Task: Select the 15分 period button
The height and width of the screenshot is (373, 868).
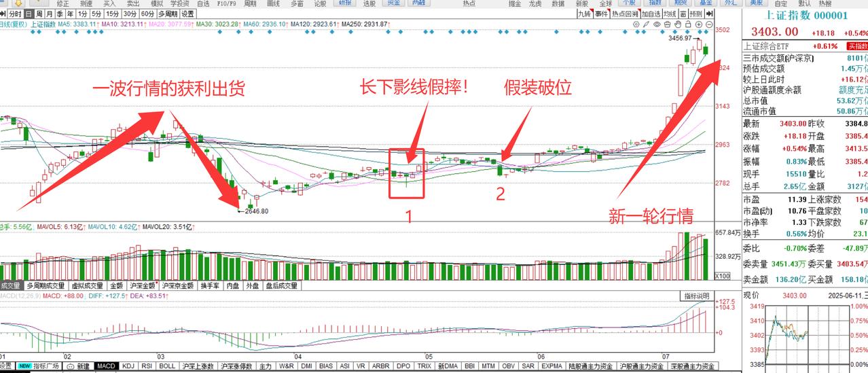Action: click(113, 14)
